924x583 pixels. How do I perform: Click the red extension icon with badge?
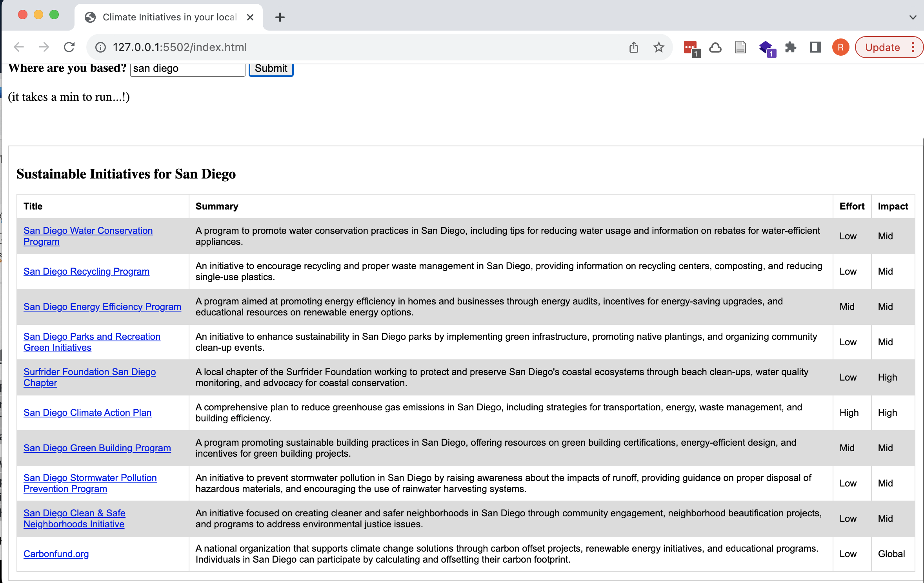tap(690, 47)
